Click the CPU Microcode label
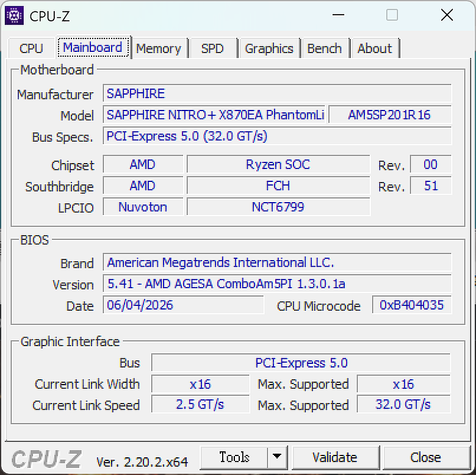Screen dimensions: 476x475 [319, 306]
